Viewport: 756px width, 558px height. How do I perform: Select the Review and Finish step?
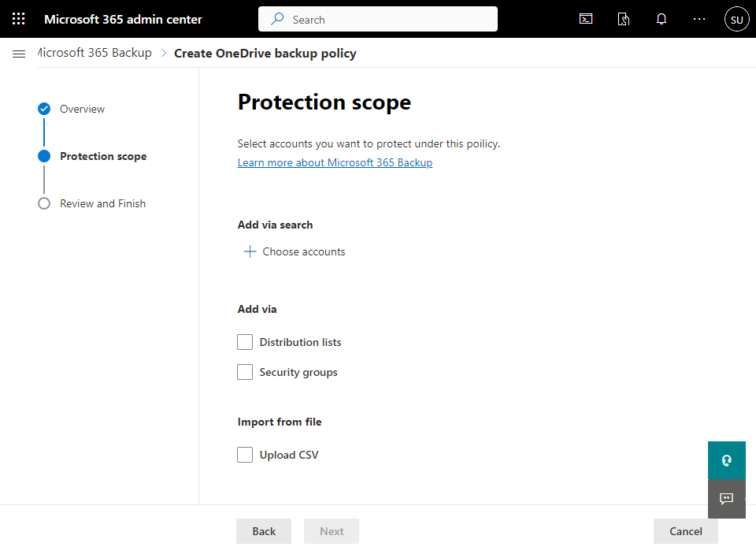click(x=102, y=203)
